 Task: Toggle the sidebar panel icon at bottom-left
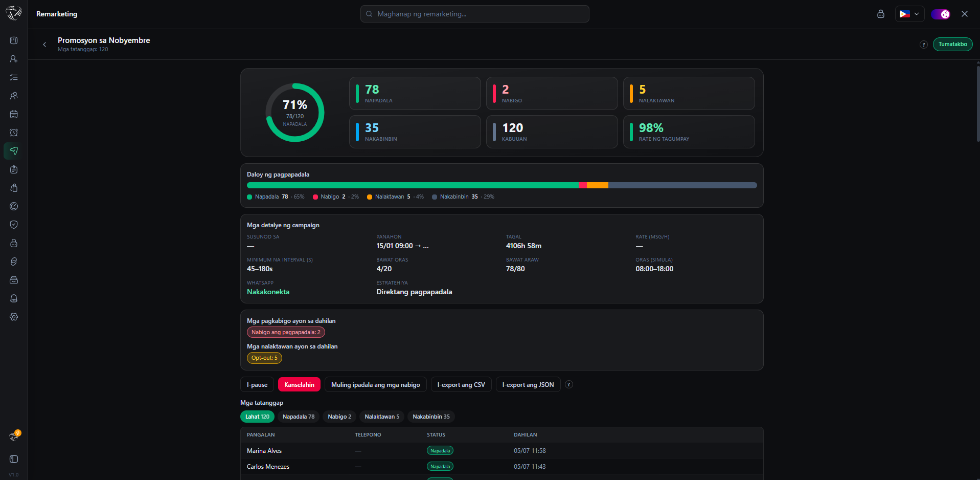pos(14,459)
